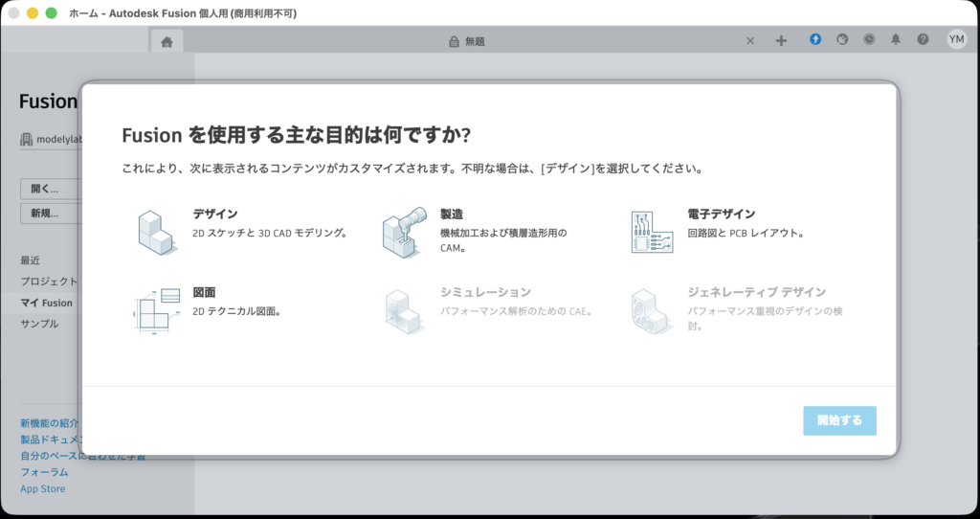Select the 図面 technical drawing icon
The width and height of the screenshot is (980, 519).
153,309
